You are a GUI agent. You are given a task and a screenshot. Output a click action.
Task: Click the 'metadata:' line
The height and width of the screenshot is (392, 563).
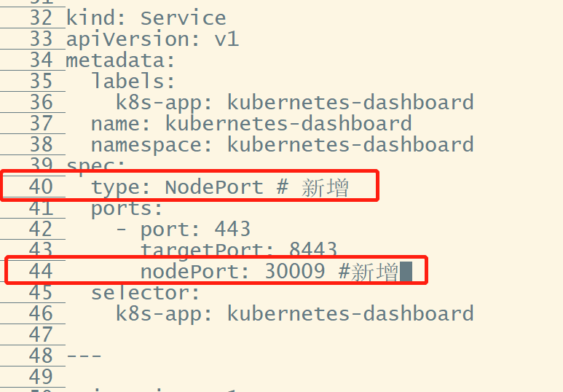(120, 60)
